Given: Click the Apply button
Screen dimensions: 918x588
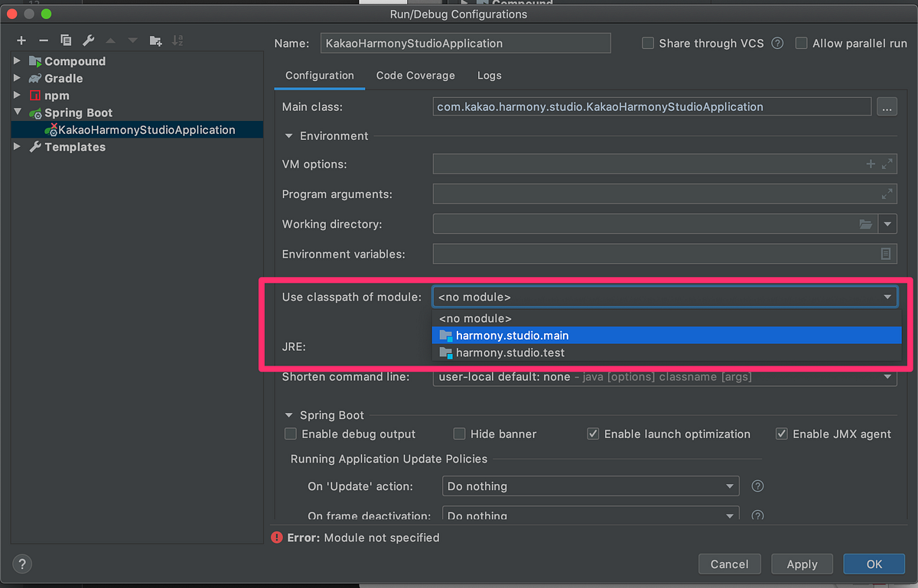Looking at the screenshot, I should pyautogui.click(x=802, y=564).
